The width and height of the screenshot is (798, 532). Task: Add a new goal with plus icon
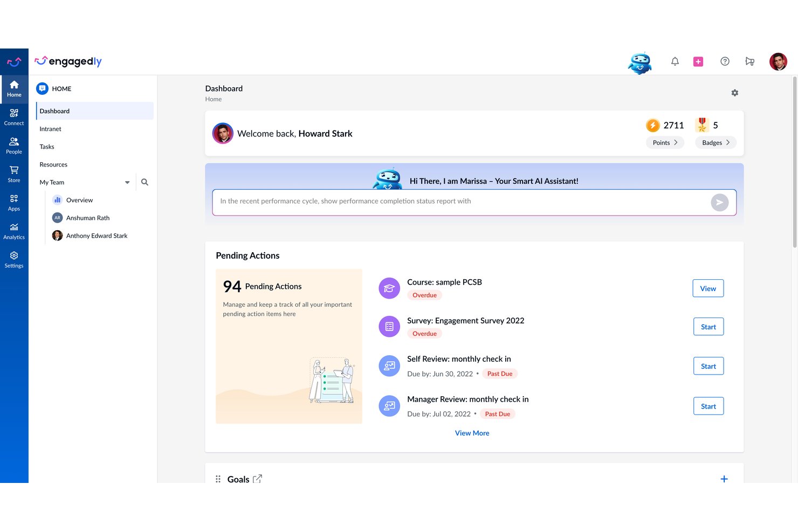pos(724,479)
